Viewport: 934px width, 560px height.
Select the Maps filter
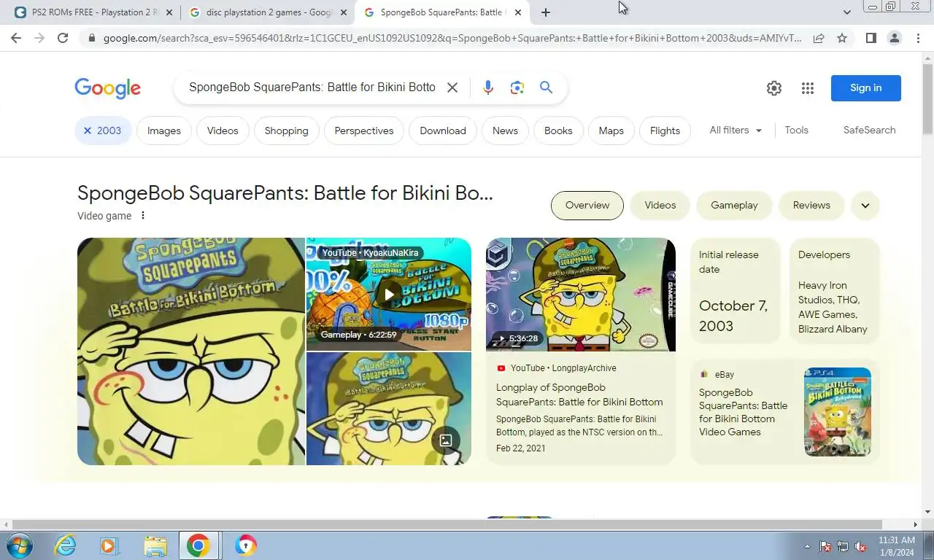[x=611, y=131]
